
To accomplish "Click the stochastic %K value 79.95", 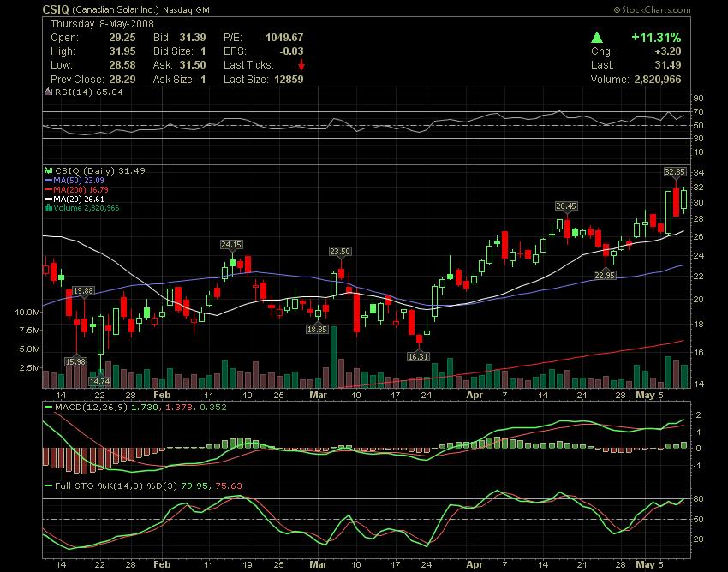I will (x=194, y=486).
